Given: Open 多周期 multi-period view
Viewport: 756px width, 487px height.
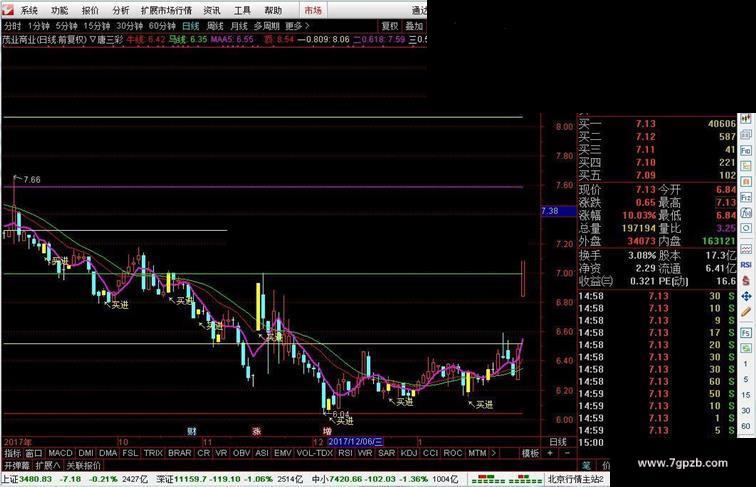Looking at the screenshot, I should [x=267, y=26].
